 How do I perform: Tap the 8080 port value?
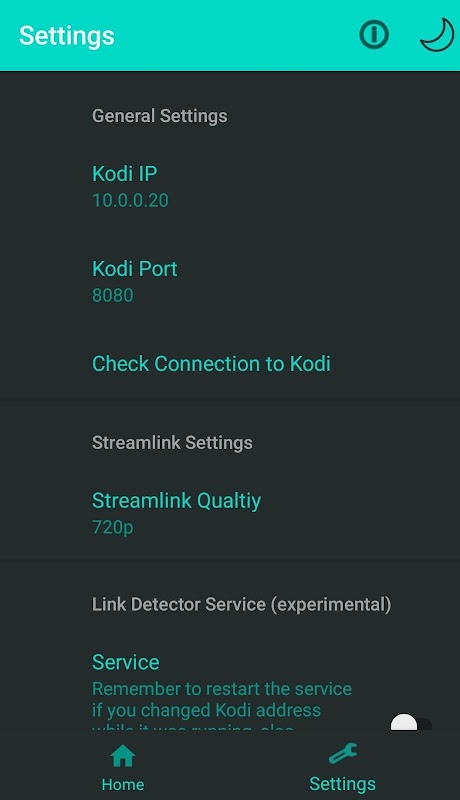point(113,295)
